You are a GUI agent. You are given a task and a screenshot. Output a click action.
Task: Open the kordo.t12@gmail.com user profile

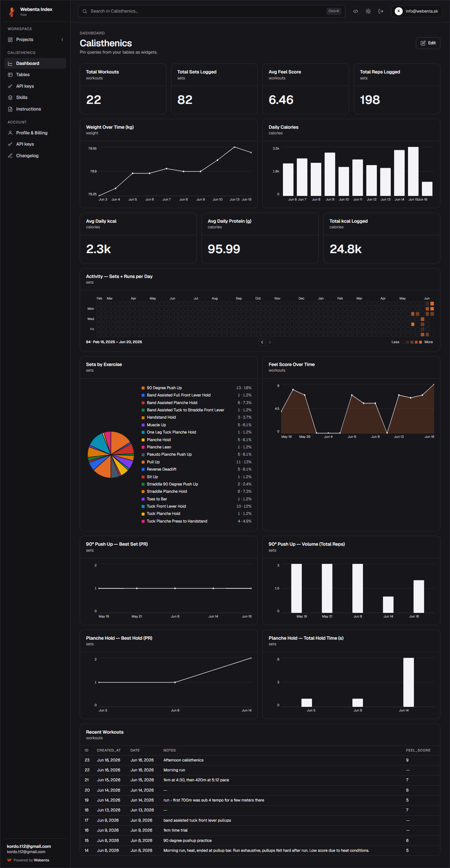click(x=35, y=848)
